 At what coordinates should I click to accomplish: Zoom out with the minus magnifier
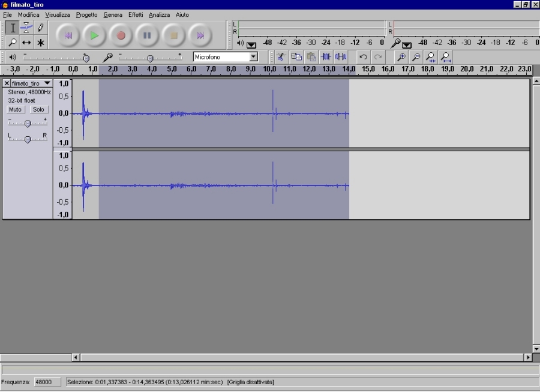pos(416,57)
